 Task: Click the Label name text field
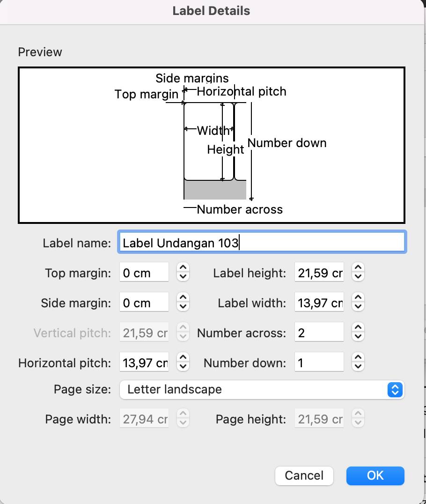262,242
